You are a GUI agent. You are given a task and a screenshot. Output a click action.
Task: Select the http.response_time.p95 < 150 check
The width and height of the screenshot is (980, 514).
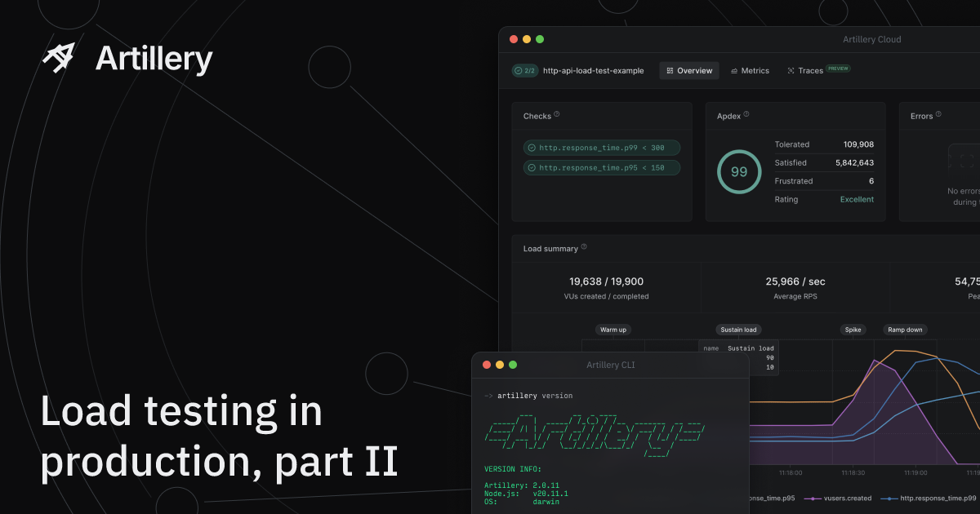tap(601, 168)
